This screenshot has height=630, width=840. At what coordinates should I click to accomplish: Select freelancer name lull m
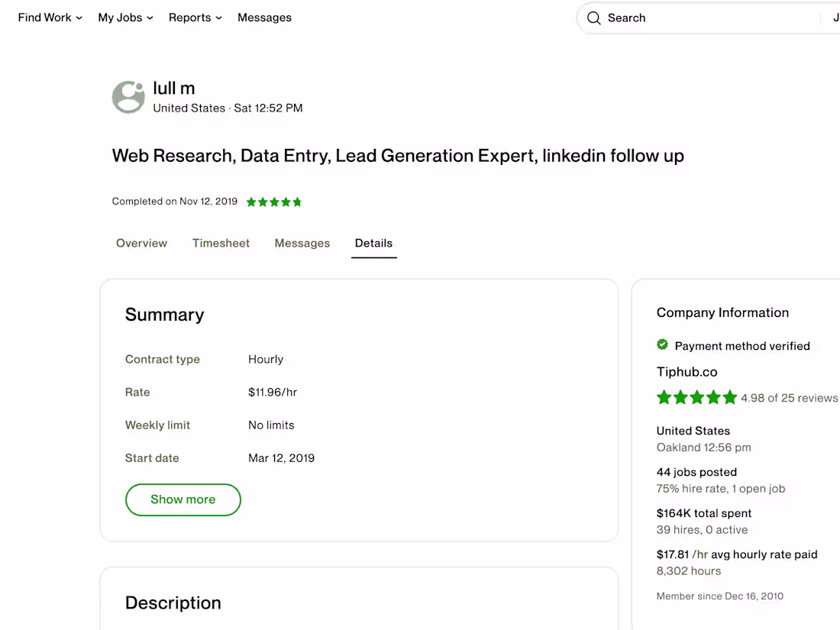click(174, 88)
